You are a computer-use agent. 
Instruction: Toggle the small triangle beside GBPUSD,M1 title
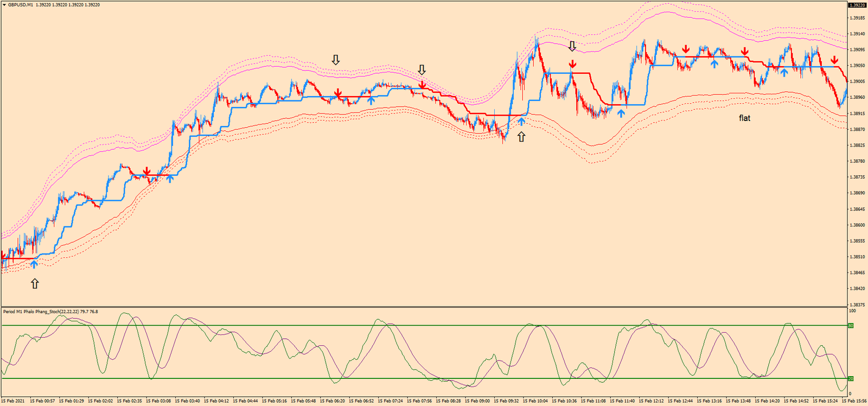point(4,5)
